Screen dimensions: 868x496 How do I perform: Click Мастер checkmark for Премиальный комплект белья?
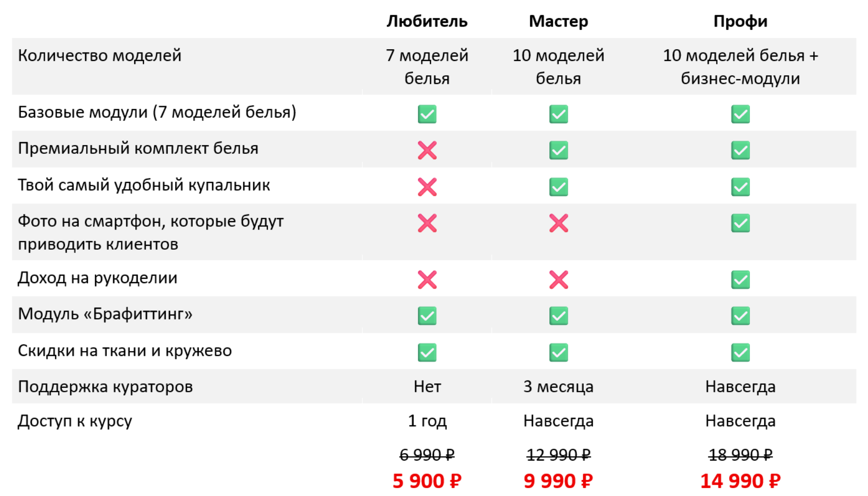(558, 150)
